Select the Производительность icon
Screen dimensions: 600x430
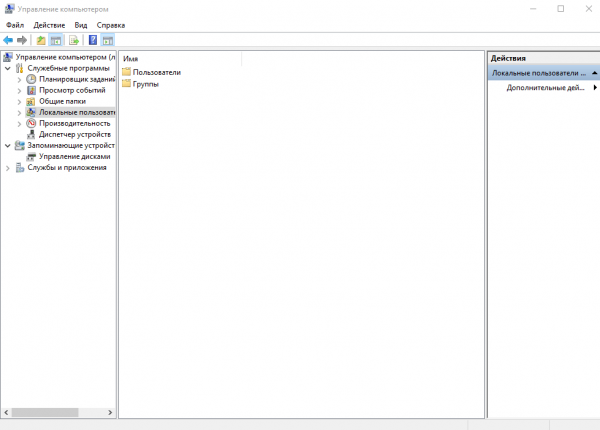coord(31,123)
